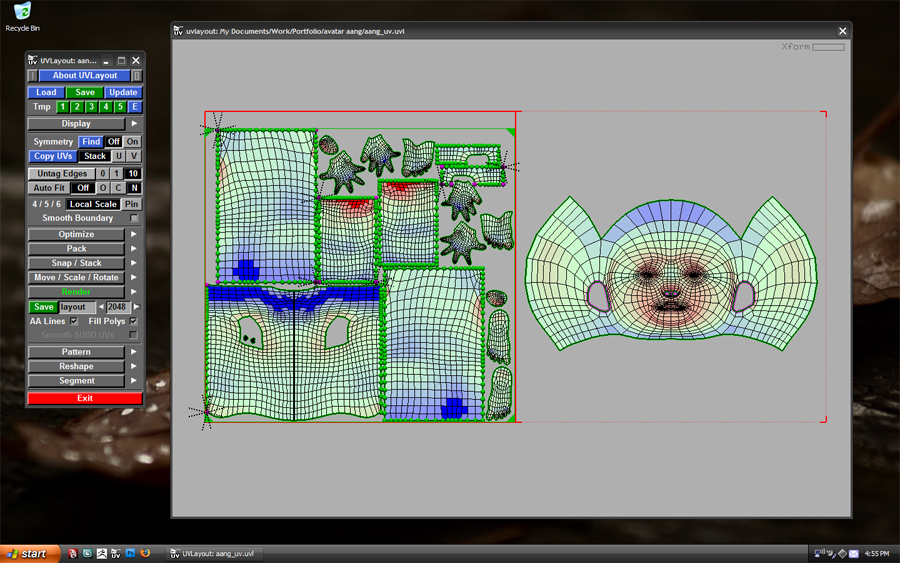900x563 pixels.
Task: Select Untag Edges value 10
Action: tap(133, 173)
